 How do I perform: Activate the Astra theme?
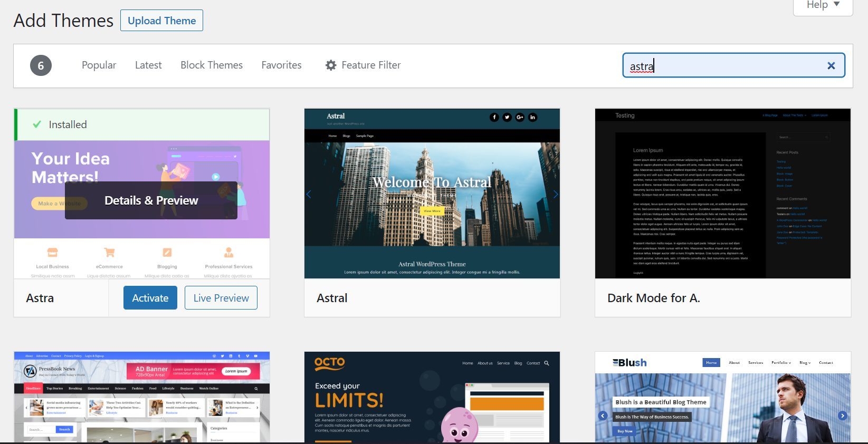point(150,298)
